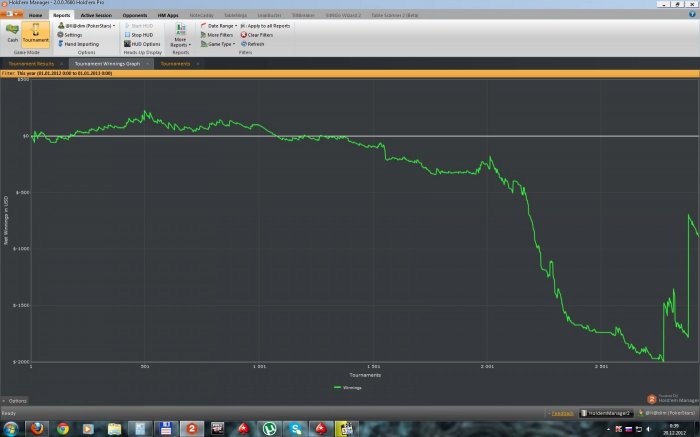Image resolution: width=700 pixels, height=437 pixels.
Task: Select the Tournament game mode button
Action: [35, 33]
